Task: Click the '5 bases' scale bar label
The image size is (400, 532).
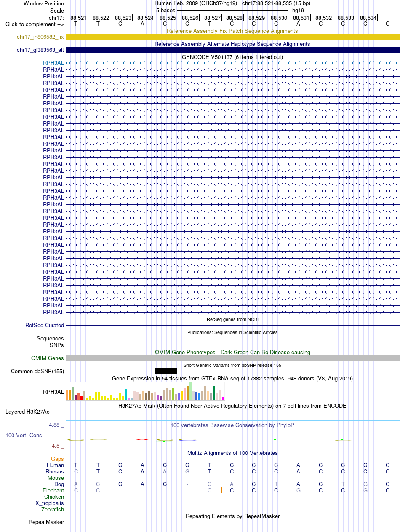Action: [x=165, y=10]
